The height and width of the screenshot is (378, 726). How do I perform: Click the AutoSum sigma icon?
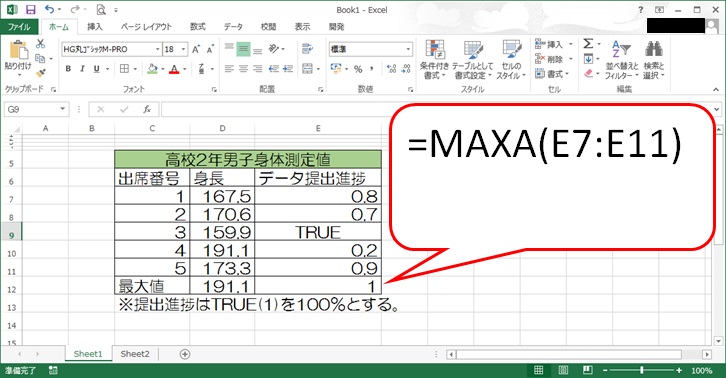pyautogui.click(x=588, y=44)
